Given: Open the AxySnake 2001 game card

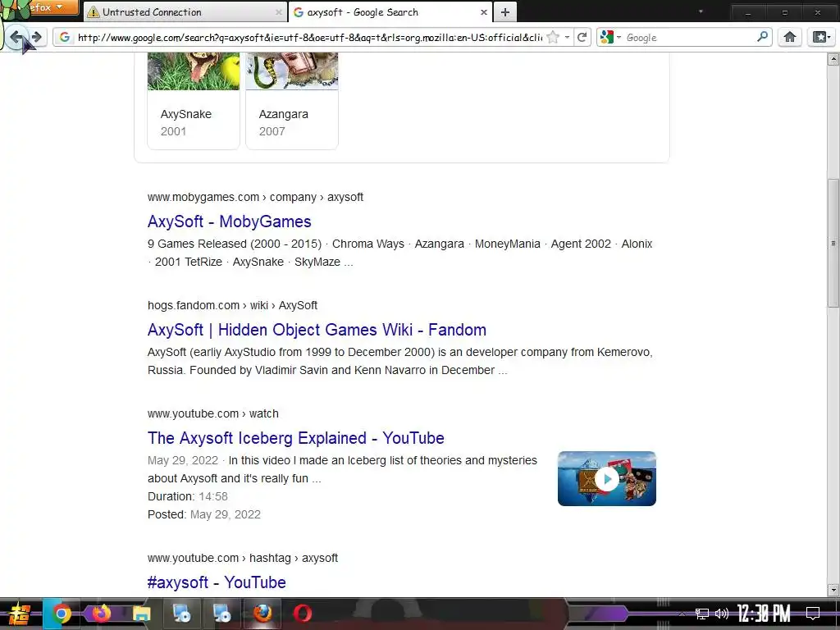Looking at the screenshot, I should coord(194,101).
